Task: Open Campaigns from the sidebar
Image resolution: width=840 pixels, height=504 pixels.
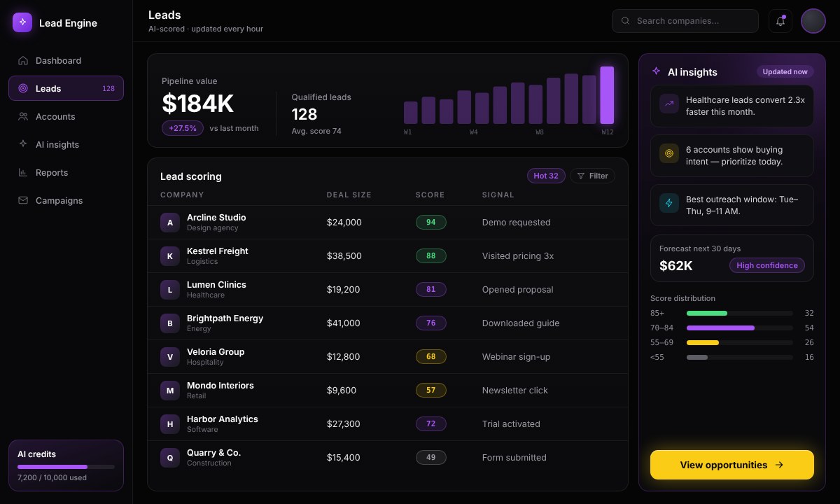Action: (66, 201)
